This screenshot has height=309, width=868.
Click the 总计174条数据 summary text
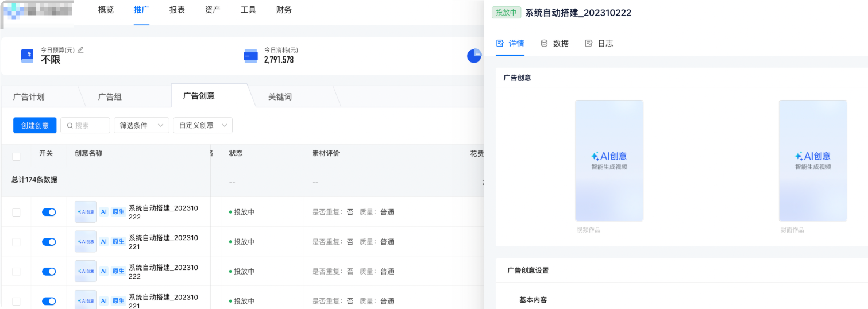pos(34,180)
